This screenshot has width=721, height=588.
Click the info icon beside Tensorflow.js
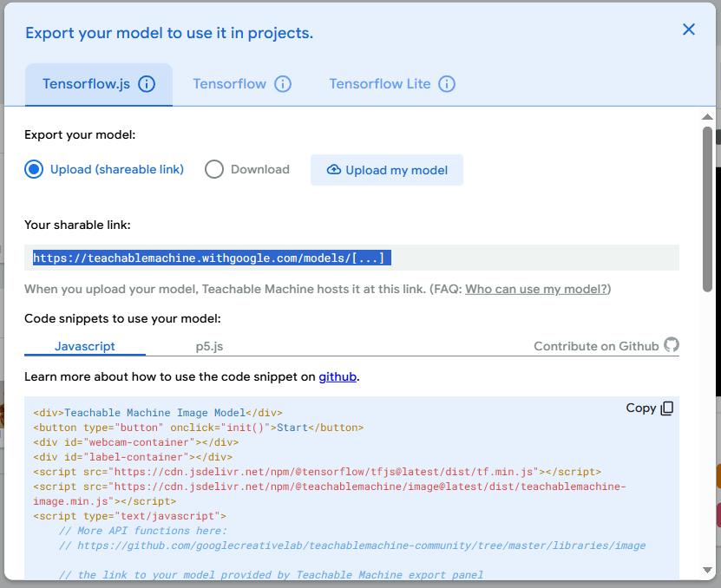pyautogui.click(x=147, y=84)
